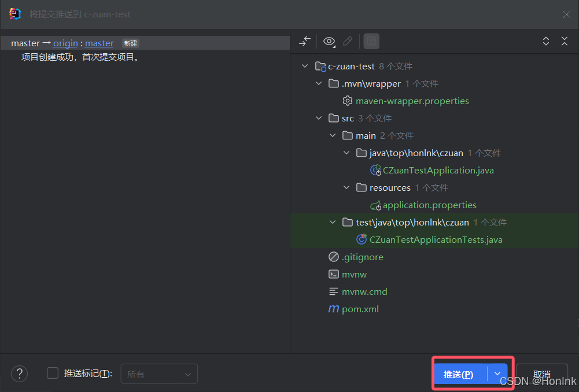Click the resources folder icon
Screen dimensions: 579x392
click(x=361, y=187)
